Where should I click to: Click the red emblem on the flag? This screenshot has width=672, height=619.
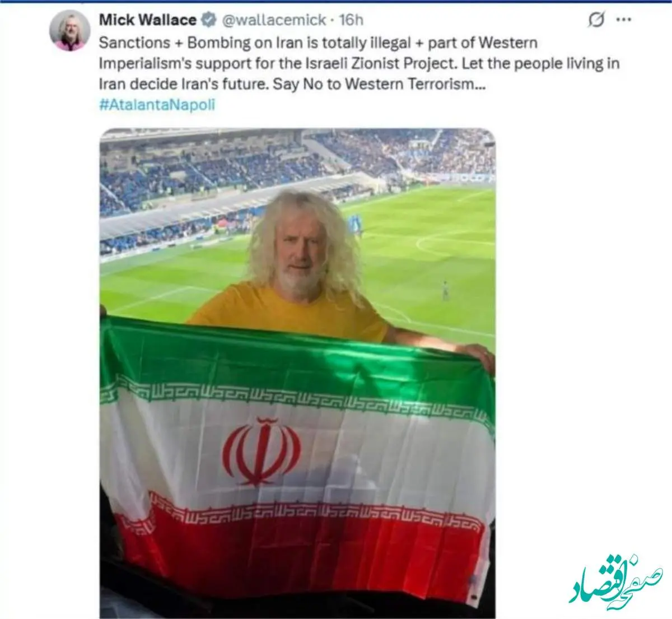(x=262, y=451)
